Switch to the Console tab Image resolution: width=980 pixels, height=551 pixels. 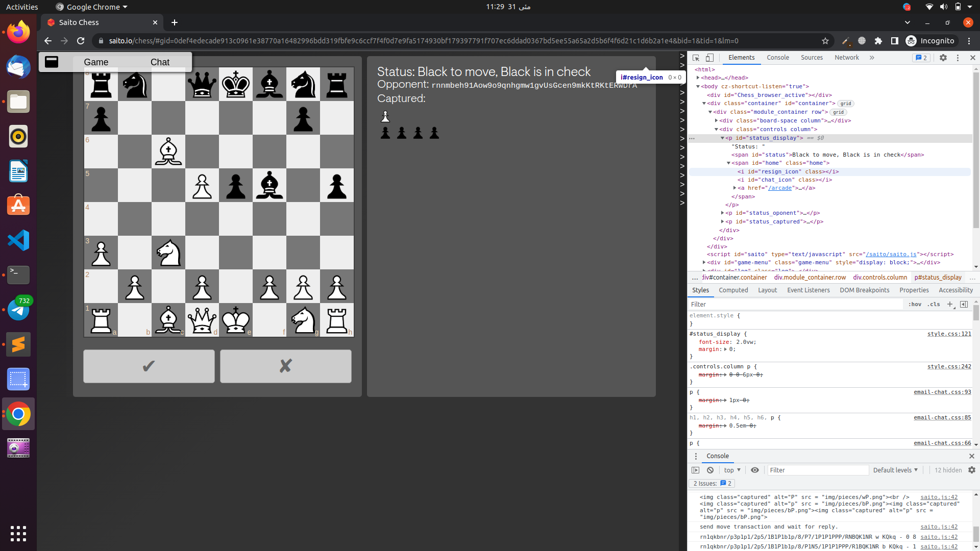(778, 58)
